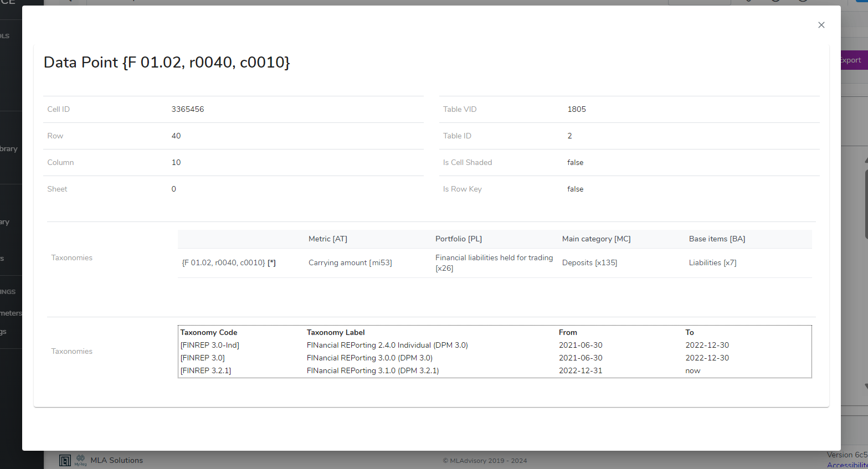Select the Portfolio [PL] column header
Viewport: 868px width, 469px height.
point(458,239)
